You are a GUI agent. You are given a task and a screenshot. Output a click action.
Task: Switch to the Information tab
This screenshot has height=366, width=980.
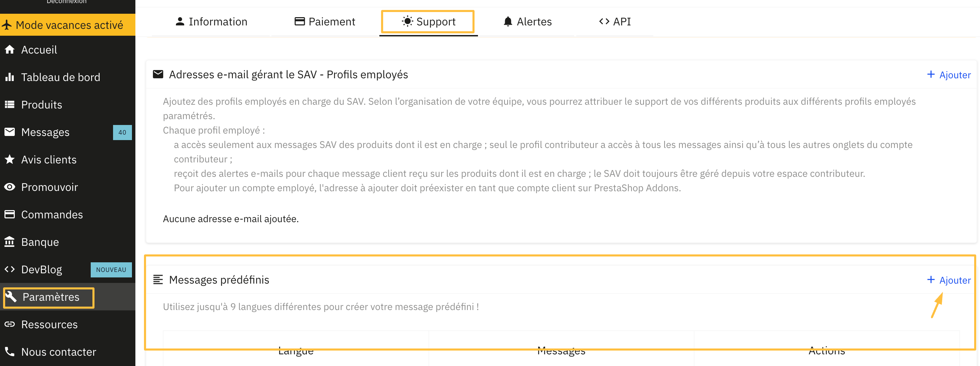211,22
